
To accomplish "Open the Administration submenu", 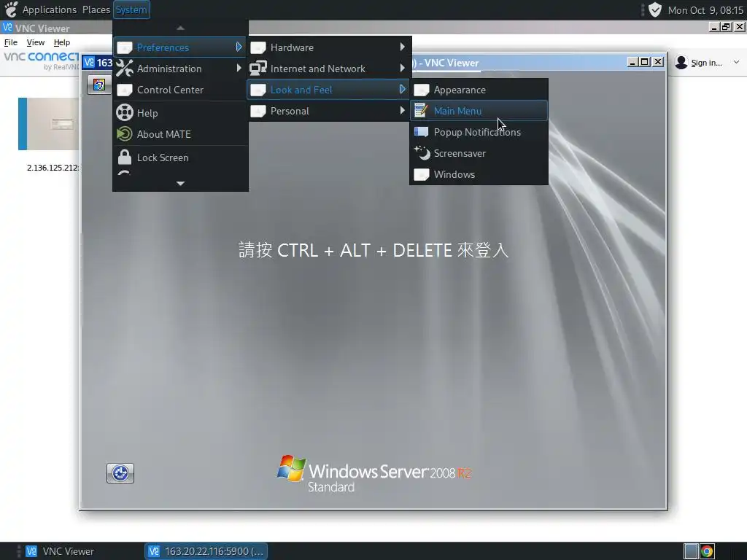I will click(x=180, y=69).
